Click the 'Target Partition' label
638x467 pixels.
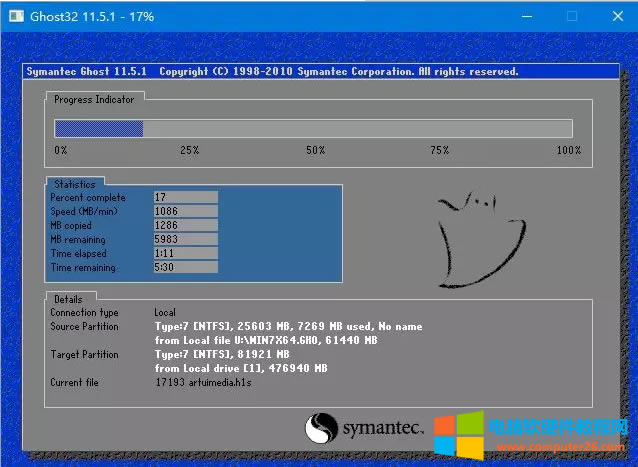click(84, 354)
